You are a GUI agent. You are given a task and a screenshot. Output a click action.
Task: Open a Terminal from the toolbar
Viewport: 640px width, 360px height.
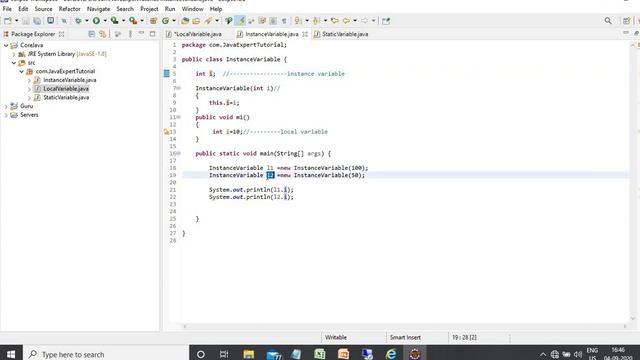coord(50,20)
